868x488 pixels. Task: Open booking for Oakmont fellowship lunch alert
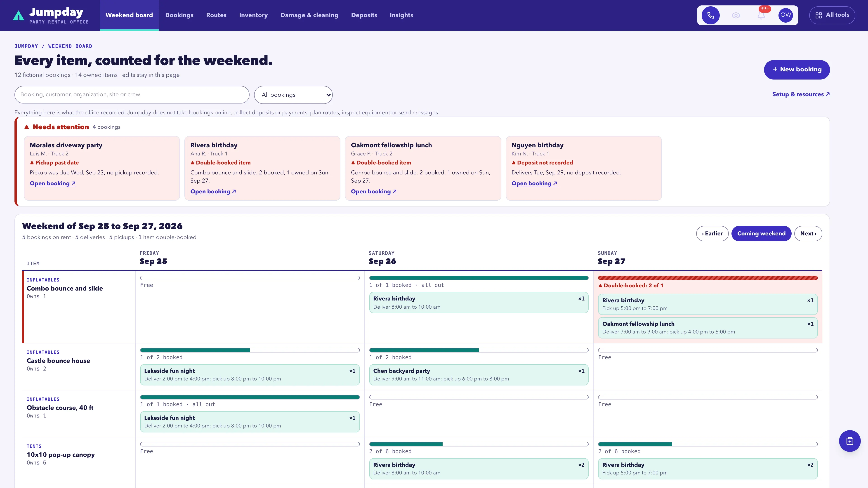374,192
